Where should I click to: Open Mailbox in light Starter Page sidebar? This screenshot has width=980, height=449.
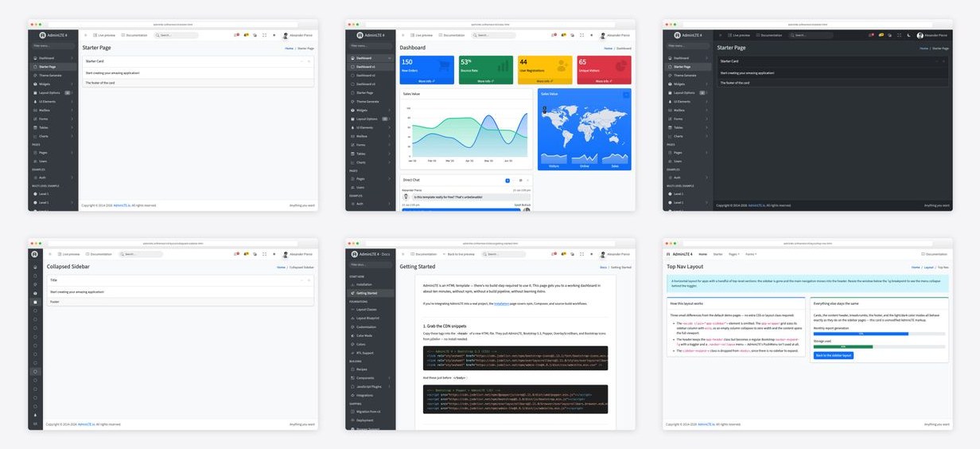tap(52, 110)
